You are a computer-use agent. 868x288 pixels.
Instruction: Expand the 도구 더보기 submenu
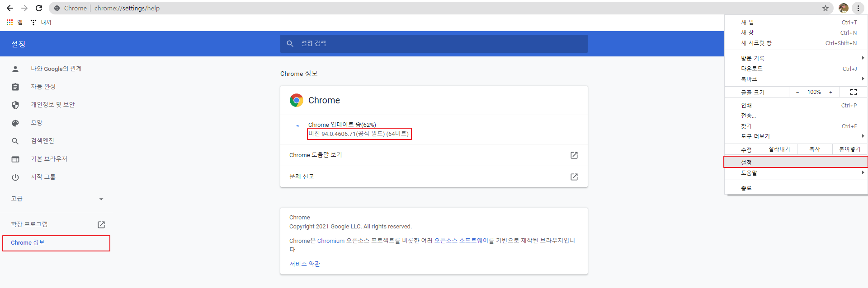(796, 136)
